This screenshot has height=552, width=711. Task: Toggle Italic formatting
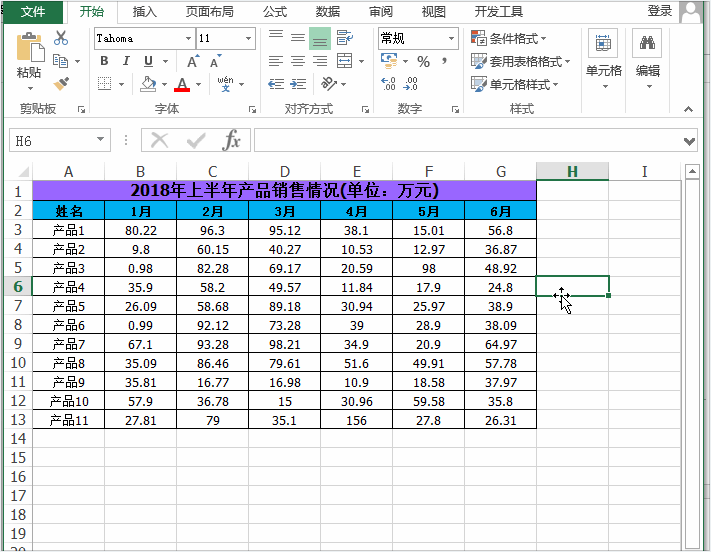point(126,61)
